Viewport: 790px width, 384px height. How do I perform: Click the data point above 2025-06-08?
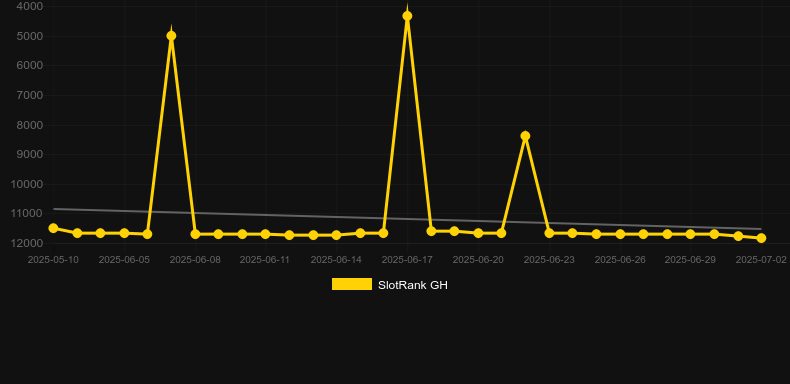195,234
